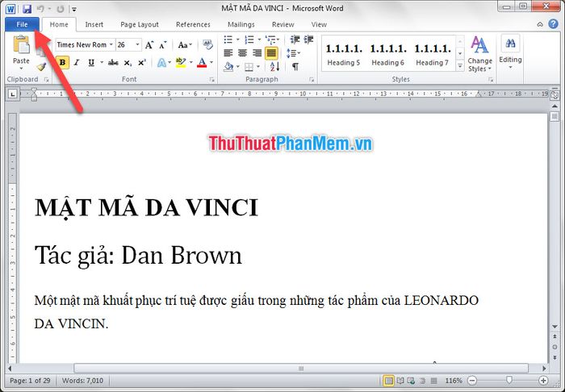The image size is (565, 392).
Task: Click the Save icon in quick access toolbar
Action: point(27,8)
